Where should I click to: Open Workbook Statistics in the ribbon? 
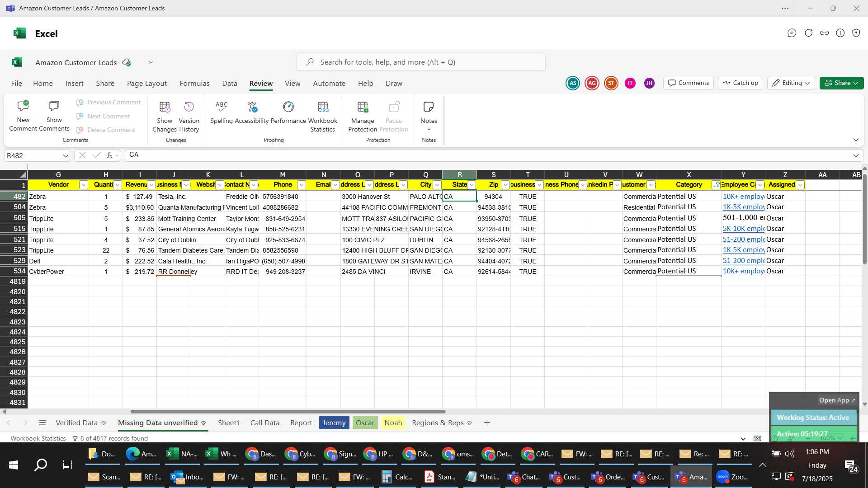tap(323, 117)
